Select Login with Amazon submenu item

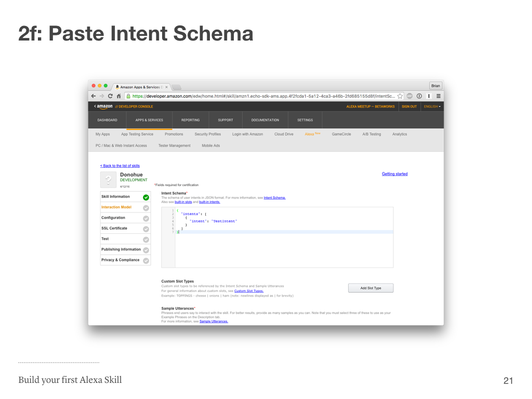click(247, 135)
